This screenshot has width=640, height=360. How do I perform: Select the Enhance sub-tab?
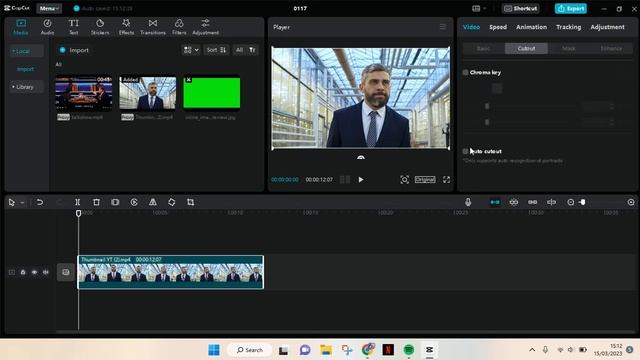(x=611, y=49)
